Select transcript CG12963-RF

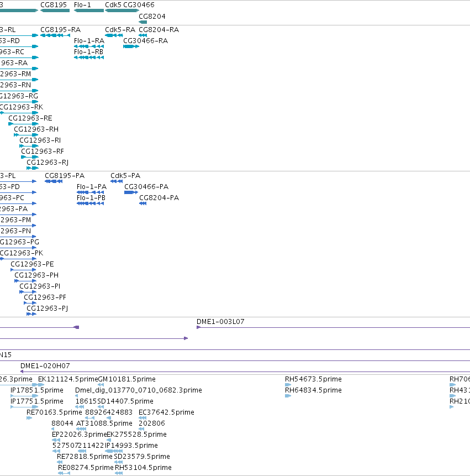point(30,157)
